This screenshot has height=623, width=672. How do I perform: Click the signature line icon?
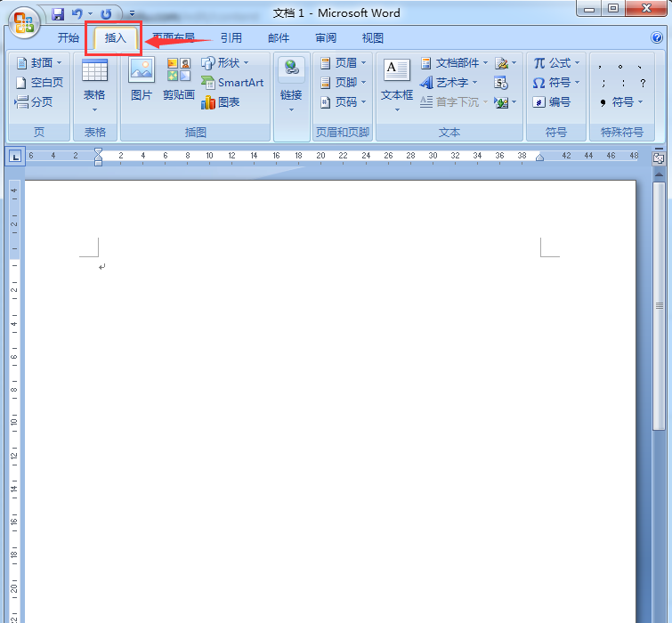[x=506, y=63]
